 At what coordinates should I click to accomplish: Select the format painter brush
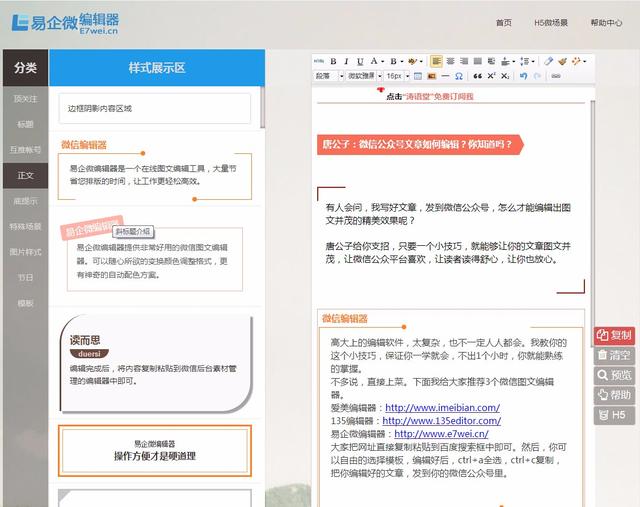[x=562, y=61]
